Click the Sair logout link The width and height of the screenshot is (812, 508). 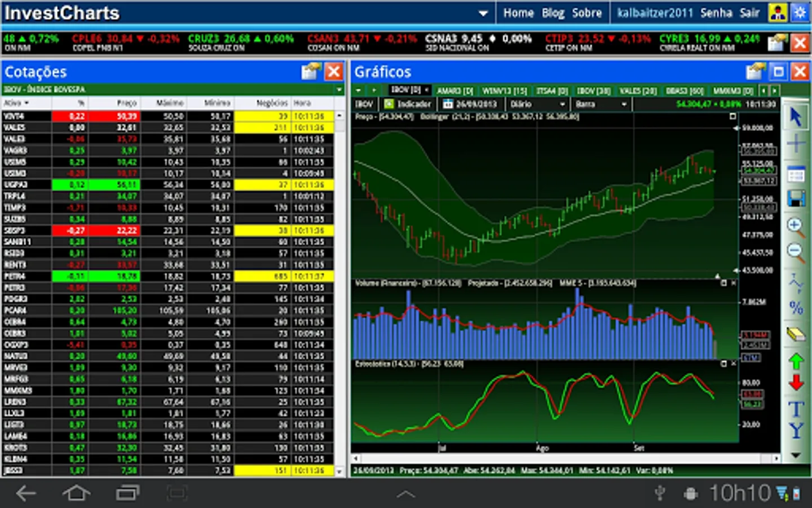pyautogui.click(x=750, y=13)
